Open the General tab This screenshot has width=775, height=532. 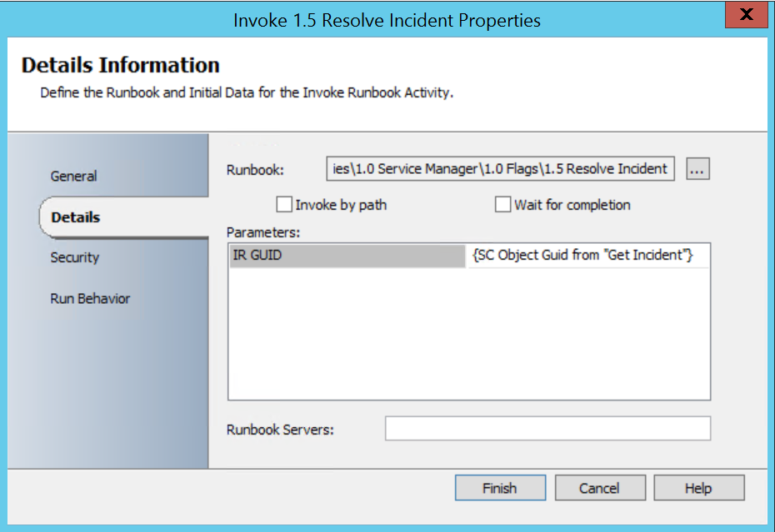pyautogui.click(x=73, y=177)
